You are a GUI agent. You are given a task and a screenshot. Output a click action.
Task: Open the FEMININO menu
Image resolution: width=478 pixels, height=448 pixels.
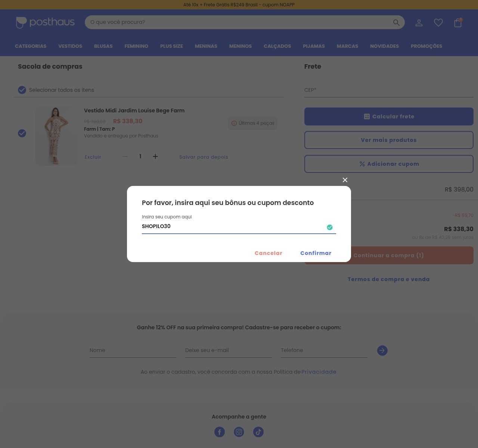pyautogui.click(x=136, y=46)
